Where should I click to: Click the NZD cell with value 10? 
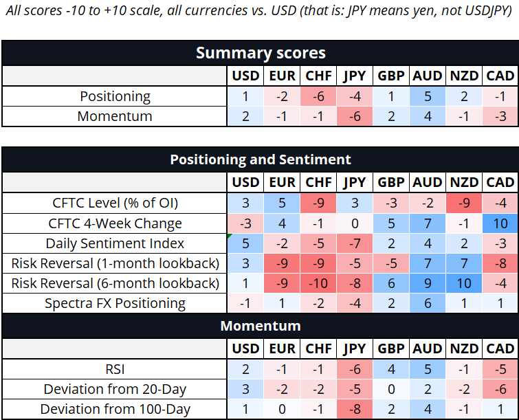(x=464, y=283)
